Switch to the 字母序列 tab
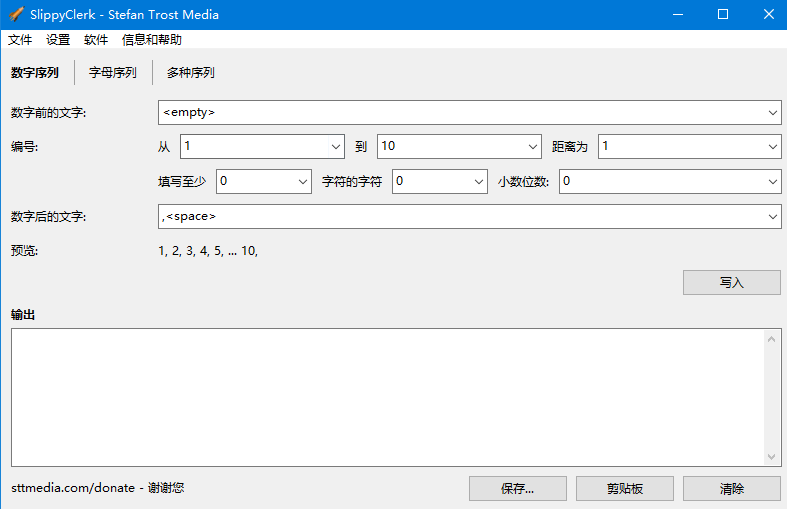Screen dimensions: 787x509 point(113,73)
